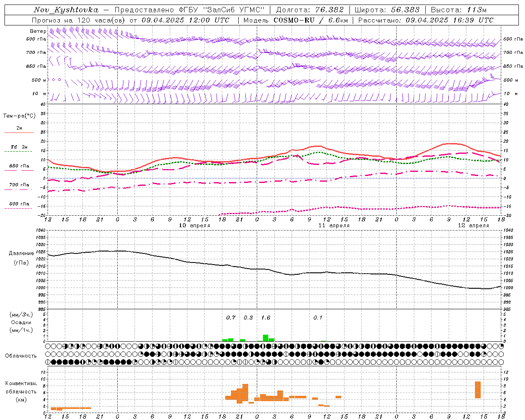The height and width of the screenshot is (420, 525).
Task: Click the 'Облачность' cloudiness panel label
Action: [x=21, y=356]
